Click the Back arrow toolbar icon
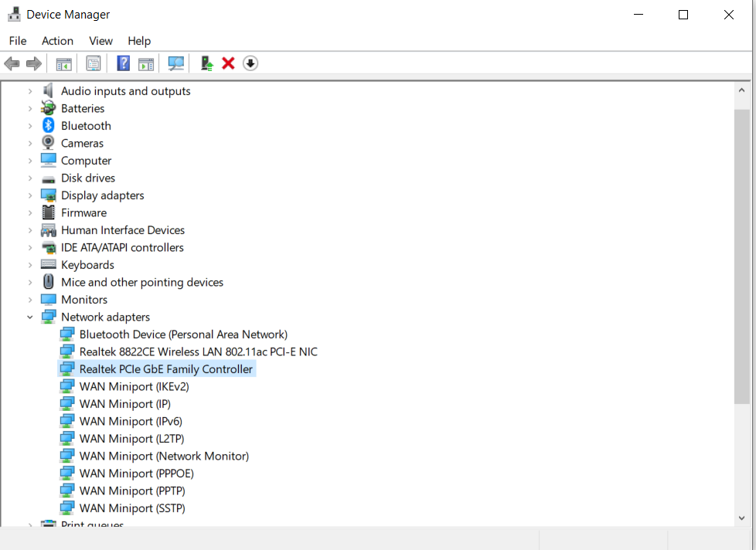The image size is (756, 550). click(12, 63)
